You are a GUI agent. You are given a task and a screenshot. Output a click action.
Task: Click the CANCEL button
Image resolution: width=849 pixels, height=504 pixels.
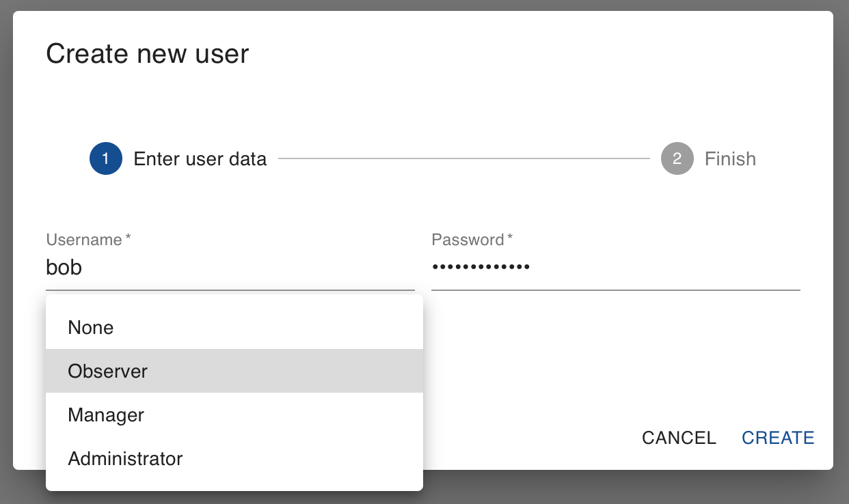pyautogui.click(x=679, y=438)
